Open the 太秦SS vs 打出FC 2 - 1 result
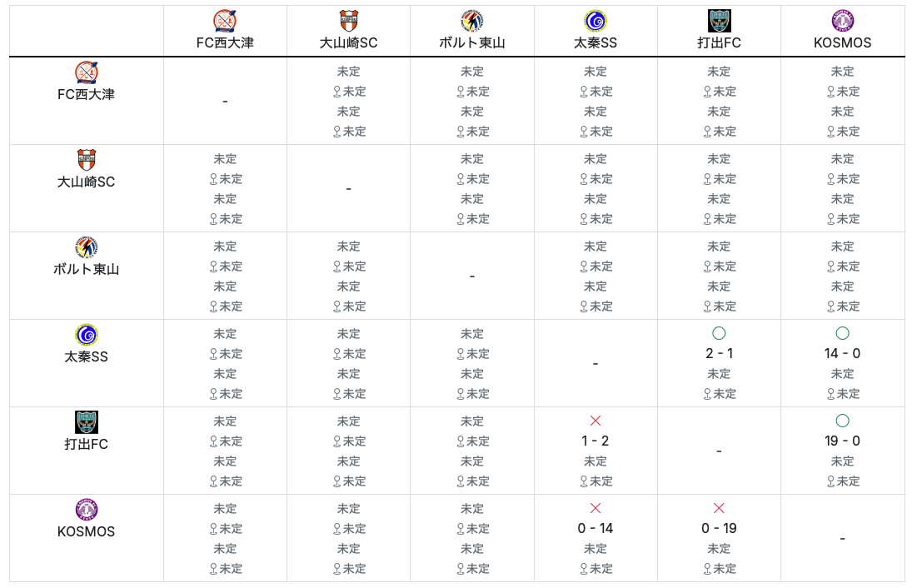This screenshot has height=588, width=912. [719, 353]
